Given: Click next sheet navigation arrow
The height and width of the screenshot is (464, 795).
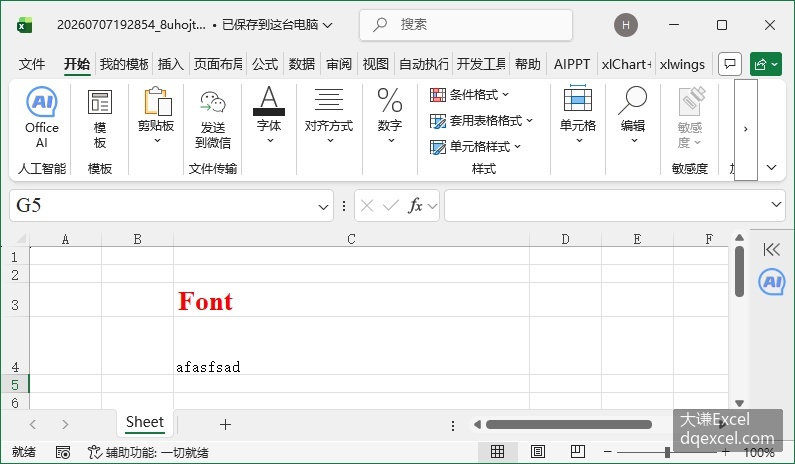Looking at the screenshot, I should click(x=65, y=424).
